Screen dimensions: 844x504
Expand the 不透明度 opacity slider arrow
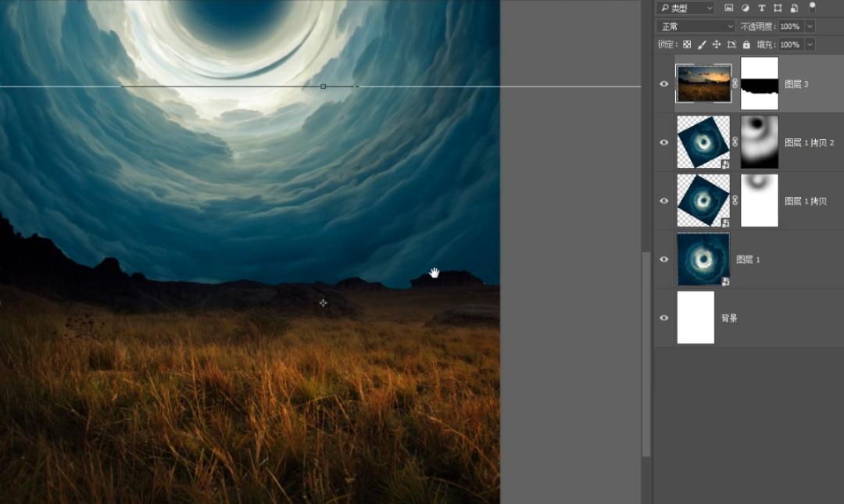pyautogui.click(x=810, y=27)
